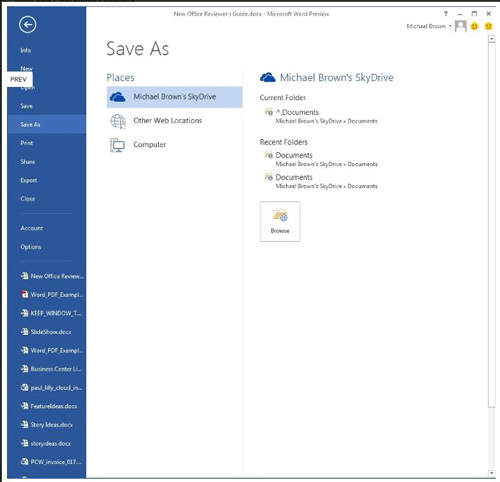
Task: Click the SkyDrive cloud icon in Places
Action: point(118,97)
